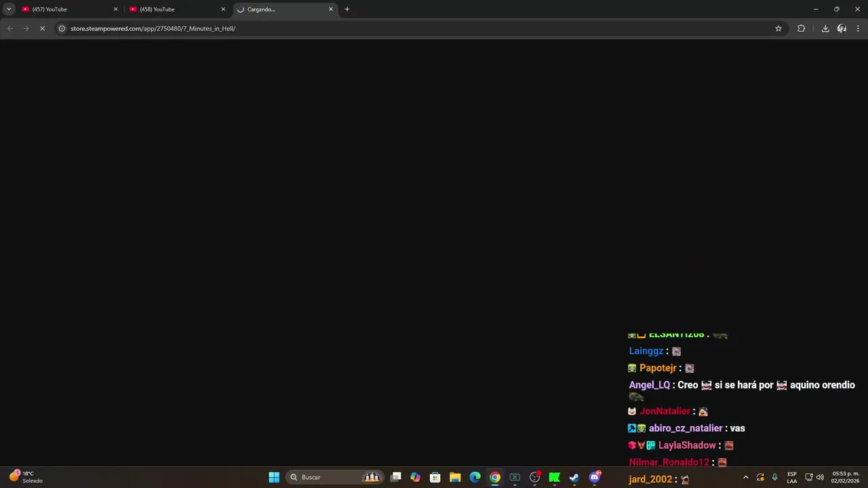
Task: Close the (458) YouTube tab
Action: 223,9
